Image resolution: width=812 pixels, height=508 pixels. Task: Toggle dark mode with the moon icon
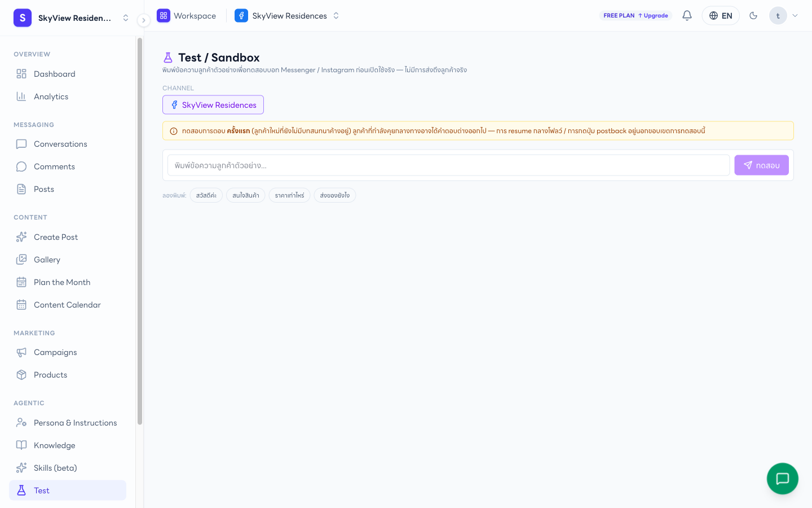pyautogui.click(x=753, y=16)
